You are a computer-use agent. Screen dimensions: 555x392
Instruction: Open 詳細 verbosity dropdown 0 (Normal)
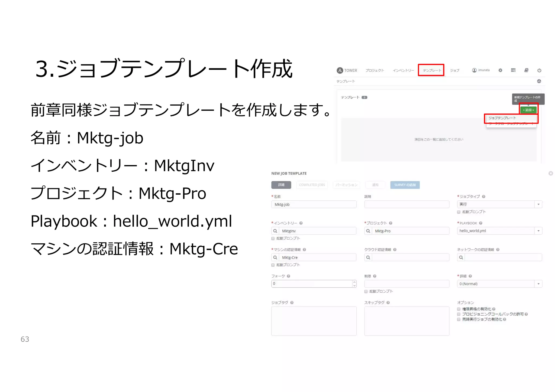click(x=499, y=284)
